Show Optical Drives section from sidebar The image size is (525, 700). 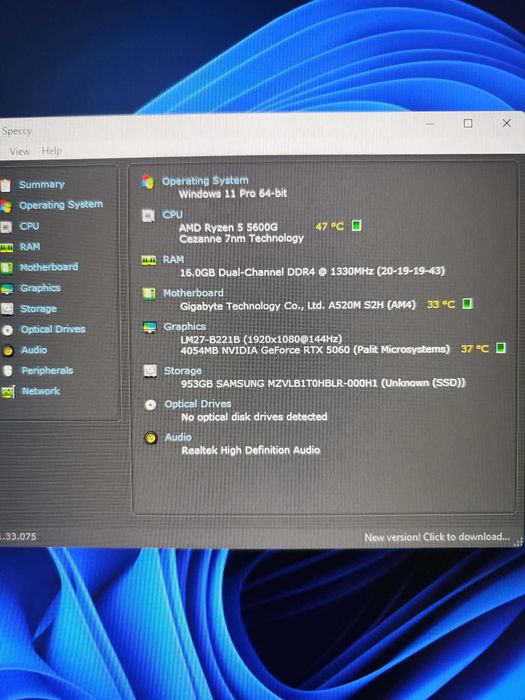point(53,329)
